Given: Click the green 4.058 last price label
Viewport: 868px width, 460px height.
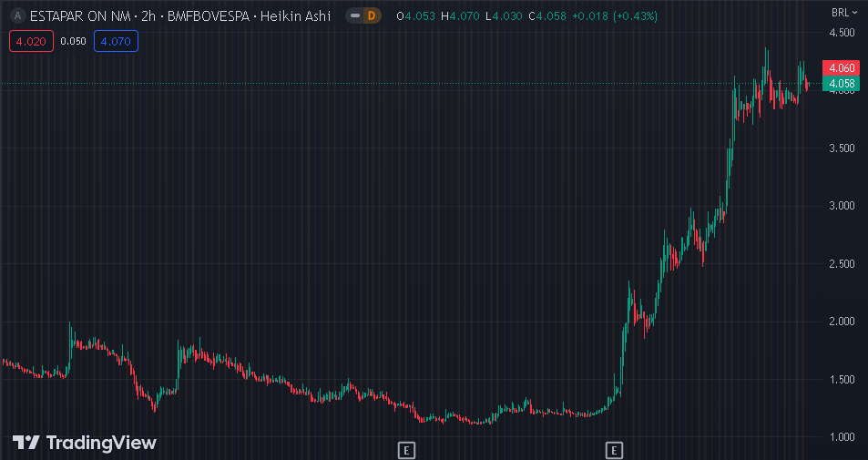Looking at the screenshot, I should point(841,84).
